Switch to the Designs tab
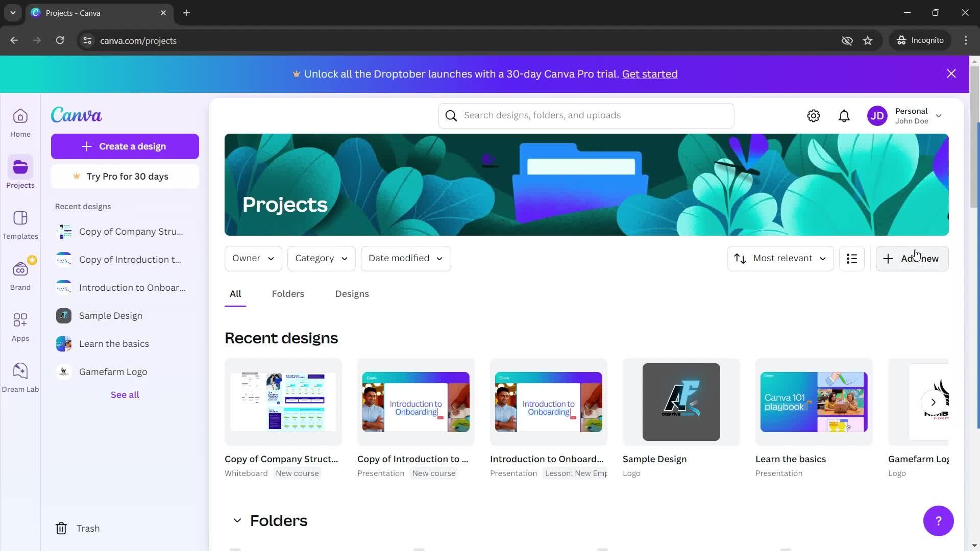Viewport: 980px width, 551px height. click(x=352, y=293)
